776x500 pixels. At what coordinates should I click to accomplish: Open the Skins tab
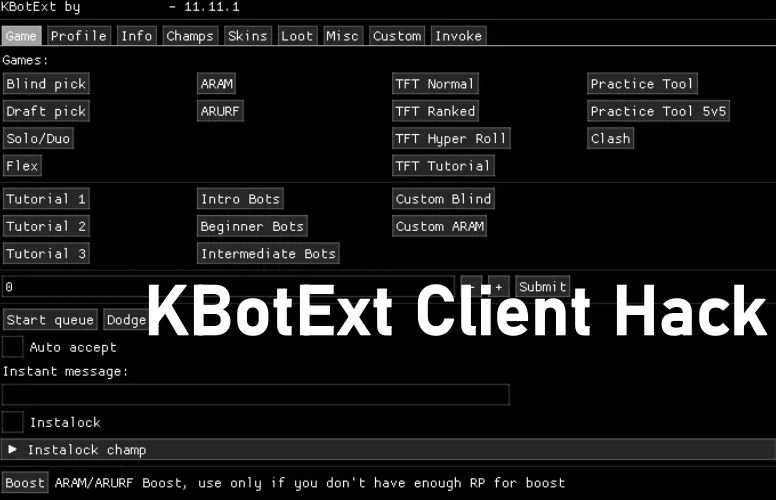[x=247, y=36]
